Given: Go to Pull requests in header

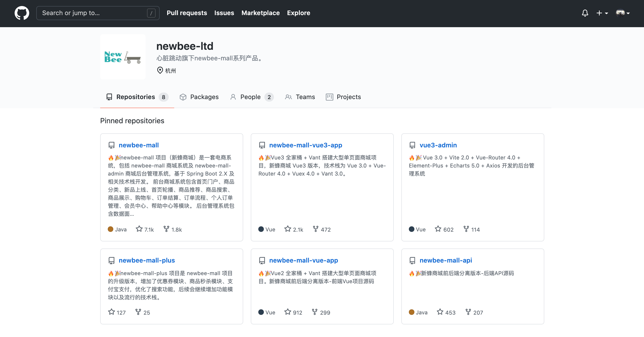Looking at the screenshot, I should [x=187, y=13].
